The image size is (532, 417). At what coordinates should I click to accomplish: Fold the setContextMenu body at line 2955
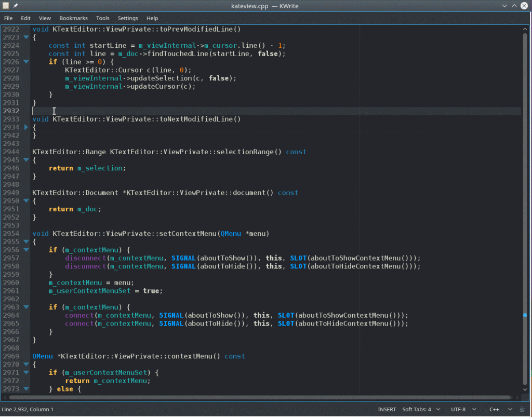pyautogui.click(x=26, y=241)
